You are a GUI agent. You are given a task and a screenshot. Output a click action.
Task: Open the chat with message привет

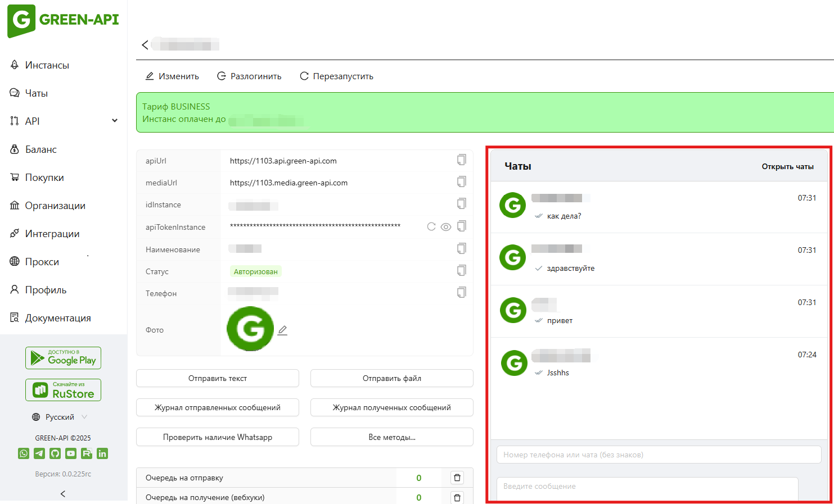659,311
